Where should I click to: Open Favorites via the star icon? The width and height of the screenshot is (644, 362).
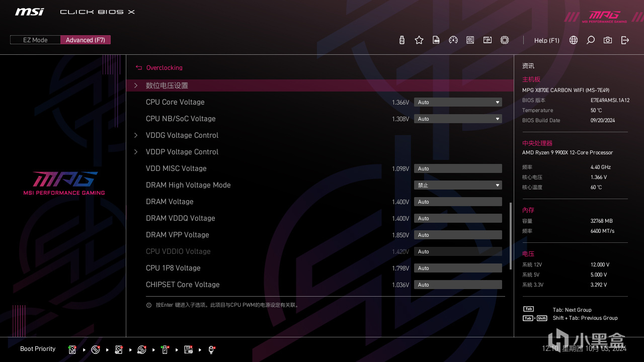[x=419, y=40]
